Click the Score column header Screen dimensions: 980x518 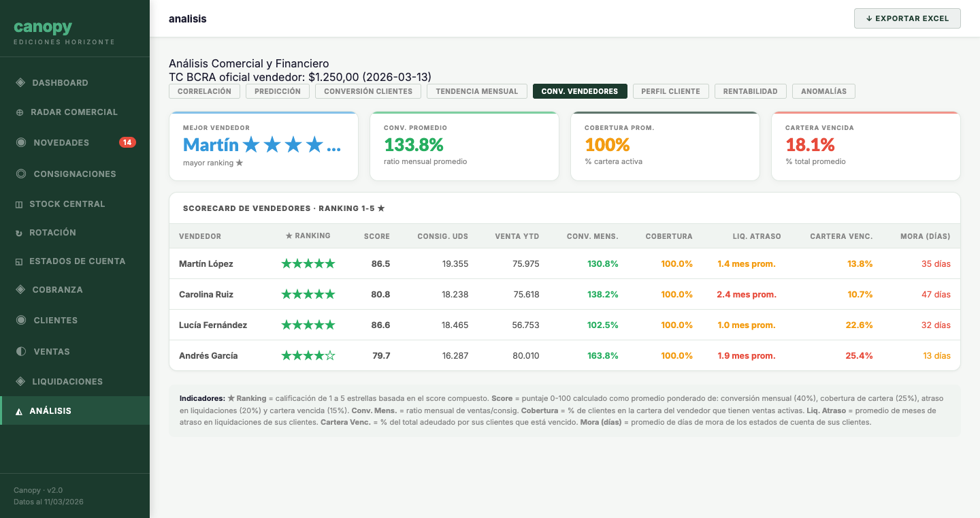pos(377,236)
